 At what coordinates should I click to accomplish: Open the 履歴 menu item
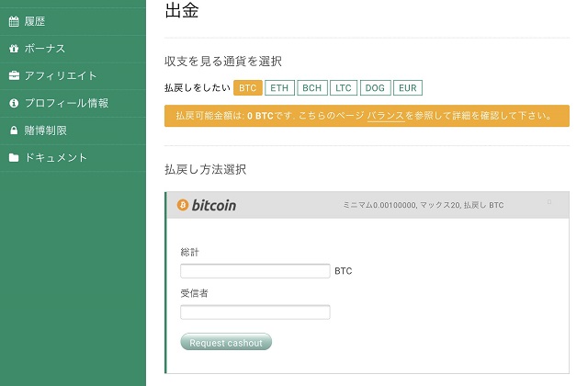pyautogui.click(x=73, y=21)
